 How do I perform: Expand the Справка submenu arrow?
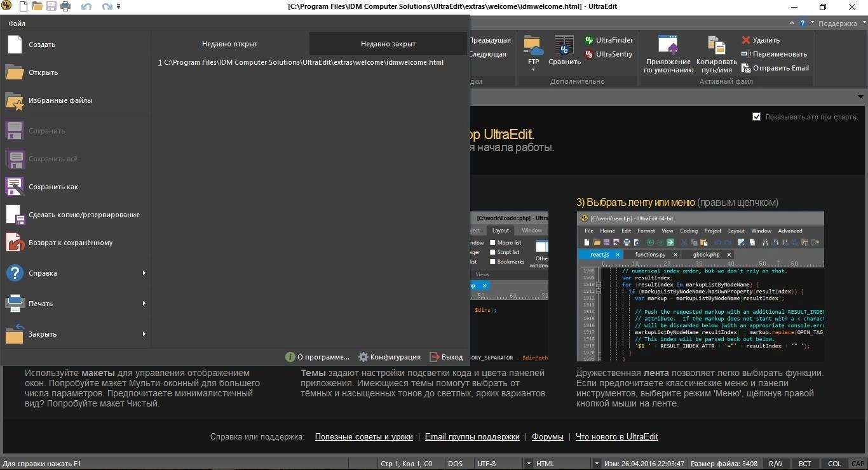click(x=144, y=273)
